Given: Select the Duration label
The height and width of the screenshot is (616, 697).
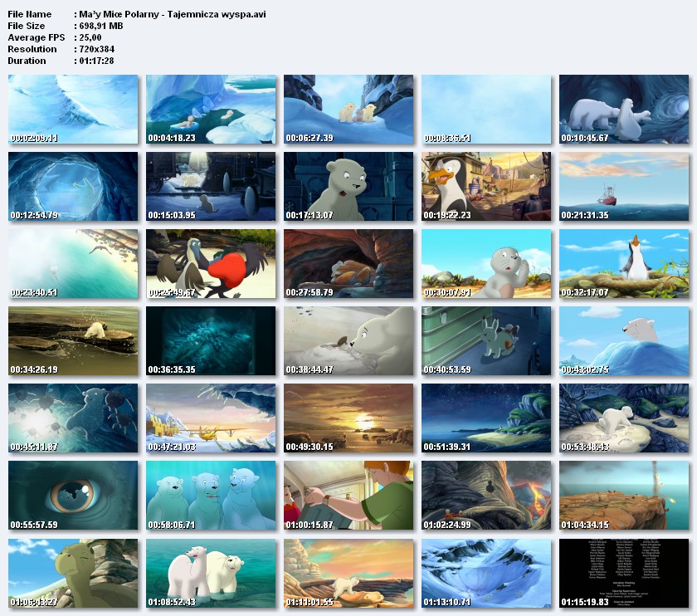Looking at the screenshot, I should [27, 61].
